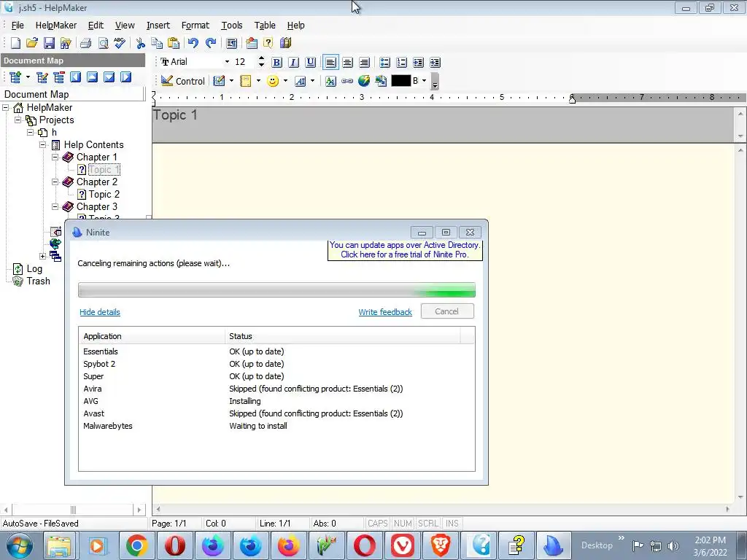The image size is (747, 560).
Task: Click the Ninite Pro free trial banner
Action: click(405, 250)
